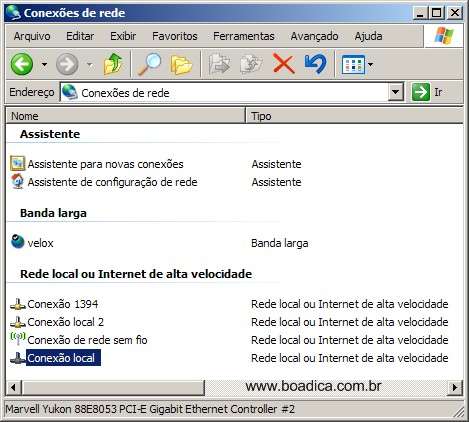
Task: Open Assistente para novas conexões
Action: (105, 164)
